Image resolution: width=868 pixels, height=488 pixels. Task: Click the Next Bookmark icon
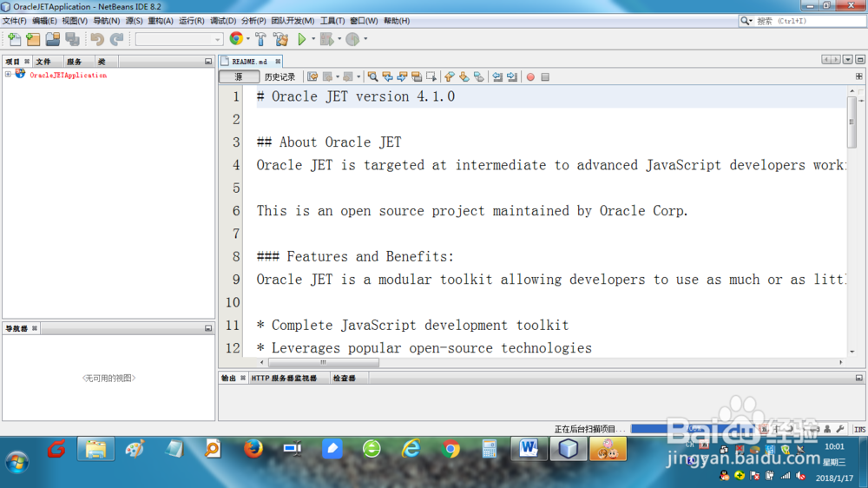[464, 77]
